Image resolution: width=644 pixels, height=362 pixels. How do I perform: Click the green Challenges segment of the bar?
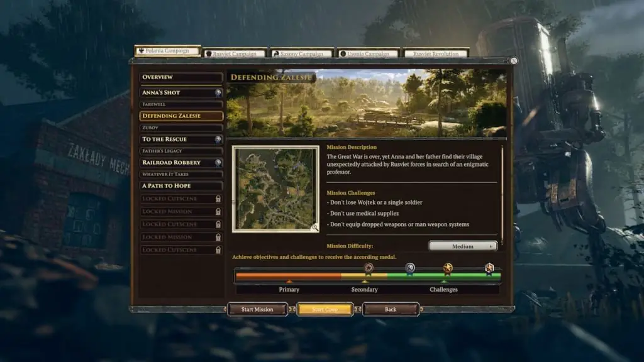(x=444, y=277)
